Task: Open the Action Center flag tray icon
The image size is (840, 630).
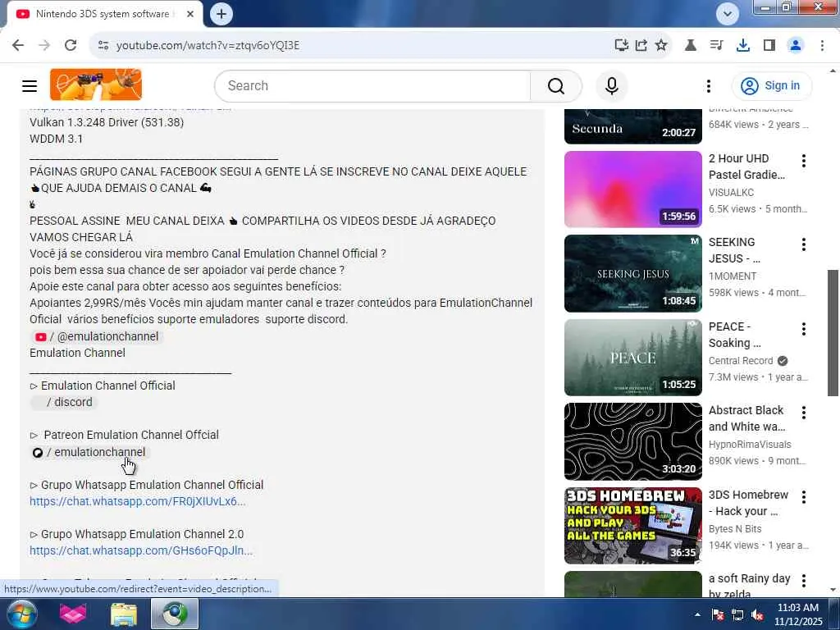Action: click(x=718, y=614)
